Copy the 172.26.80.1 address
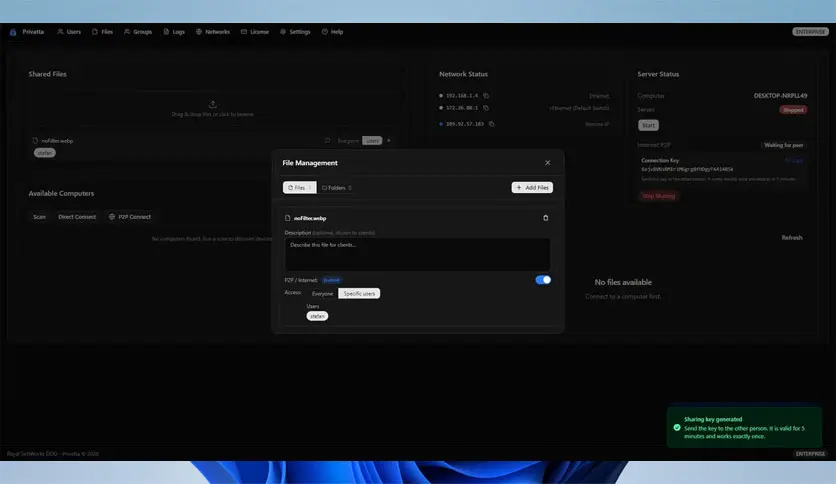Screen dimensions: 836x484 click(x=486, y=108)
